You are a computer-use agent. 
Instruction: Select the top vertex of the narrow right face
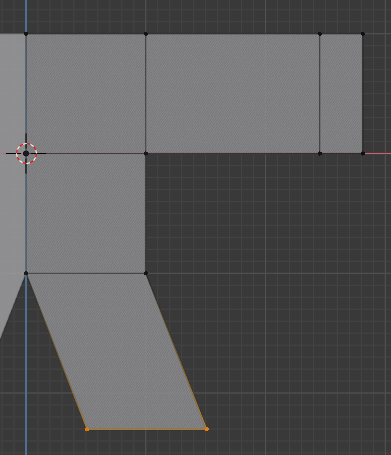point(320,34)
